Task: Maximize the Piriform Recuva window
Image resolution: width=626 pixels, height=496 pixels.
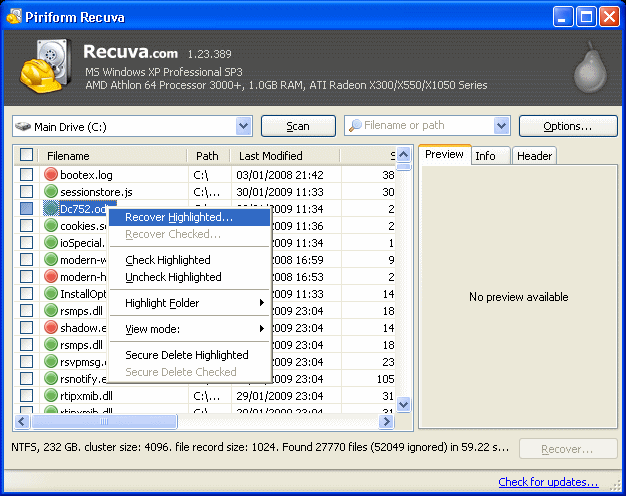Action: click(586, 17)
